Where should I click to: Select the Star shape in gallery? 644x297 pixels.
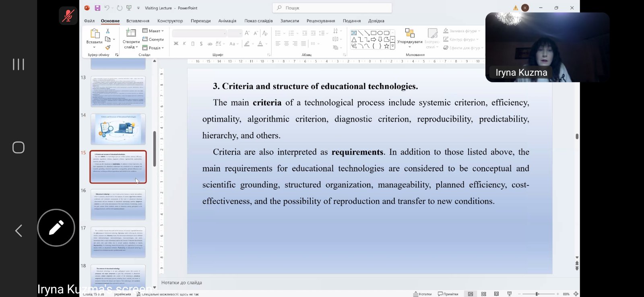coord(386,46)
